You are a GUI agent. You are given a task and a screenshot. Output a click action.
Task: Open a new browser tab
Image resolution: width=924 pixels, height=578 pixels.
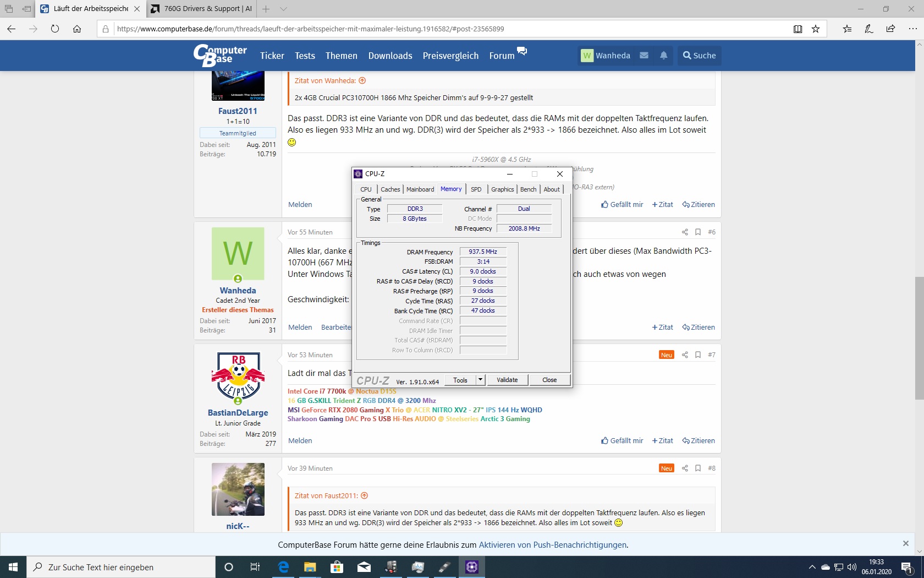click(x=266, y=9)
